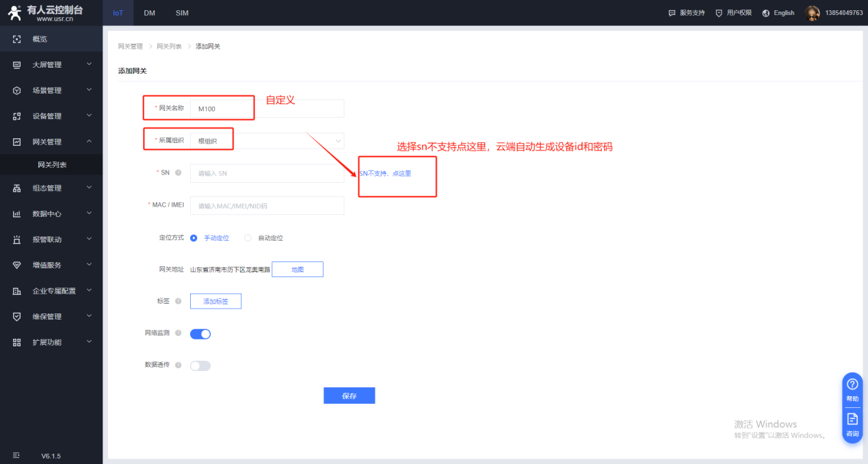The width and height of the screenshot is (868, 464).
Task: Click the 增值服务 diamond icon
Action: coord(17,265)
